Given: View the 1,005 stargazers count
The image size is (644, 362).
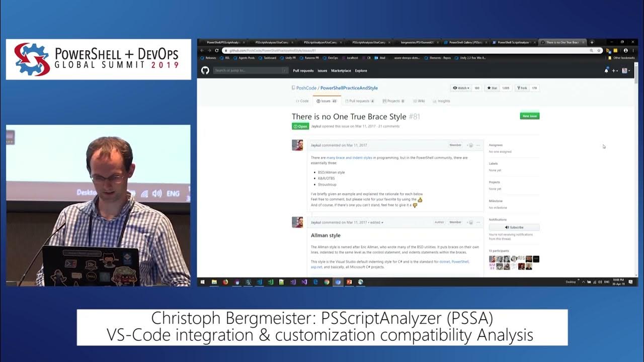Looking at the screenshot, I should coord(506,88).
